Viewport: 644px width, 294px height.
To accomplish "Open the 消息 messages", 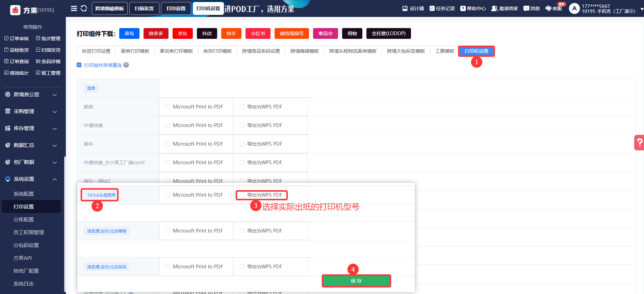I will (x=532, y=8).
